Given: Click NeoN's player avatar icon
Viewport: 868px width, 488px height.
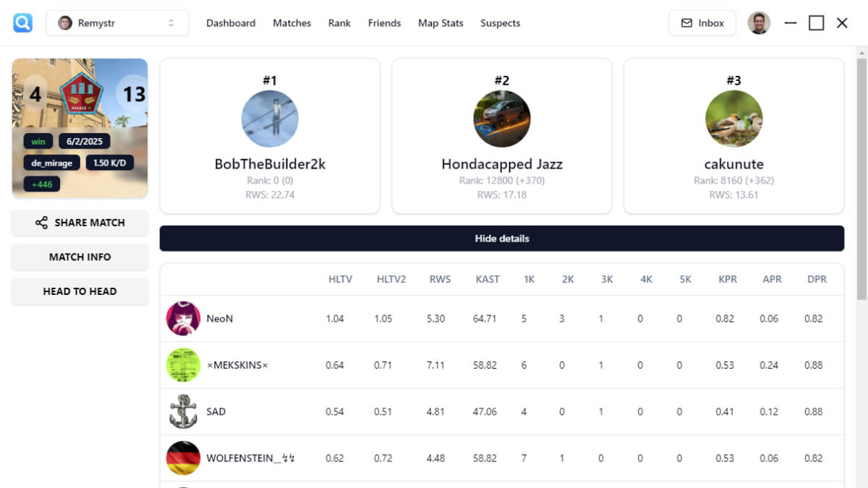Looking at the screenshot, I should coord(183,319).
